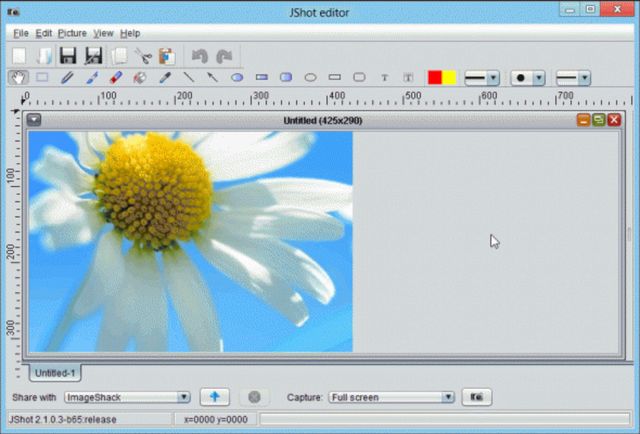
Task: Open the Help menu
Action: pos(130,33)
